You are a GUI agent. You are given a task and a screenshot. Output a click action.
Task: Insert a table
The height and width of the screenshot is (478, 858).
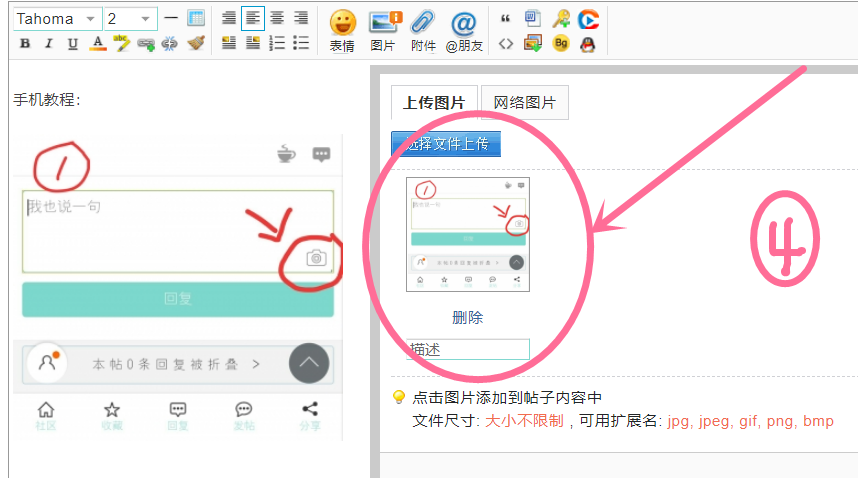tap(195, 18)
